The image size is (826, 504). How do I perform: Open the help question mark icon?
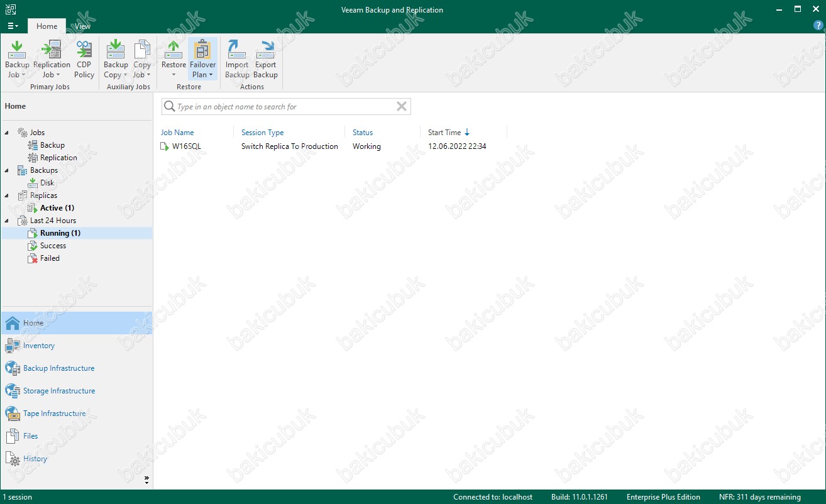click(818, 26)
